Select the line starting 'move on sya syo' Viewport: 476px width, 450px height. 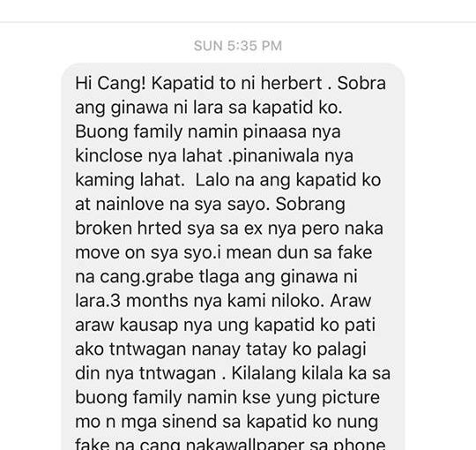(224, 253)
